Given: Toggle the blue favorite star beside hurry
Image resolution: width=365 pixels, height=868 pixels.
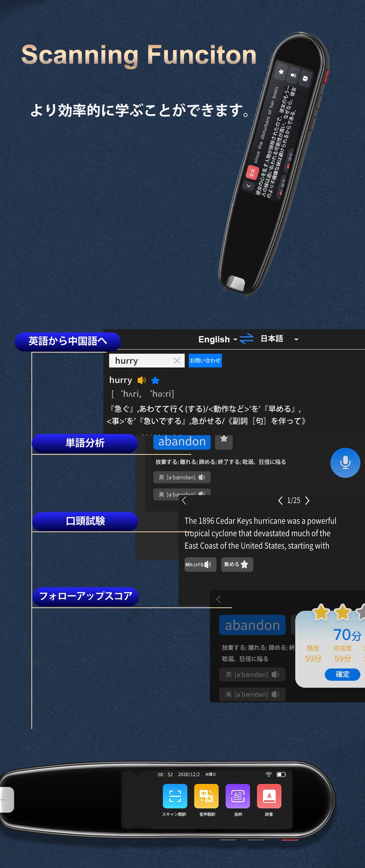Looking at the screenshot, I should click(x=155, y=380).
